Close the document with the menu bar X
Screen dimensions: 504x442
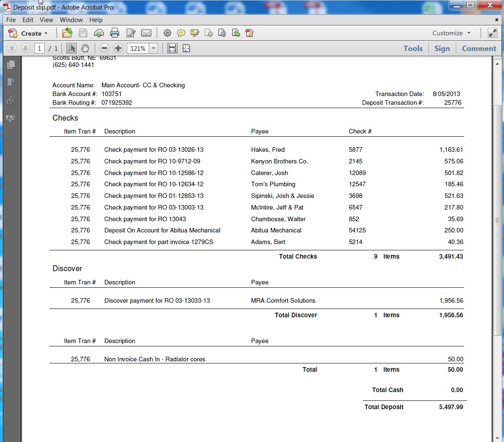(x=497, y=20)
